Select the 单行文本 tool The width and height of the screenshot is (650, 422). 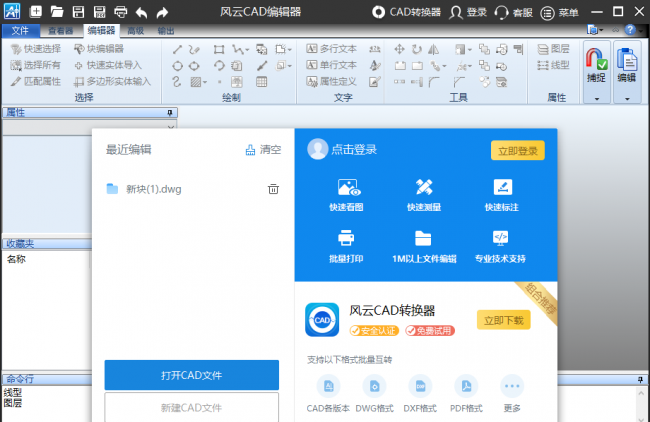332,65
